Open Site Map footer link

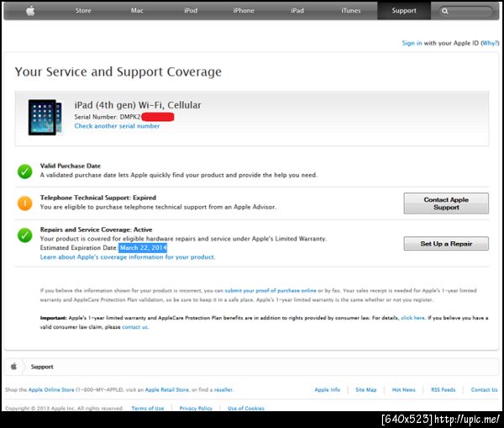[x=365, y=389]
